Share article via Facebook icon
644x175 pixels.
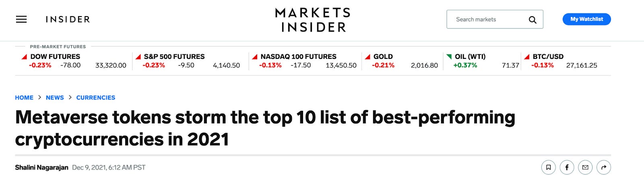tap(567, 167)
